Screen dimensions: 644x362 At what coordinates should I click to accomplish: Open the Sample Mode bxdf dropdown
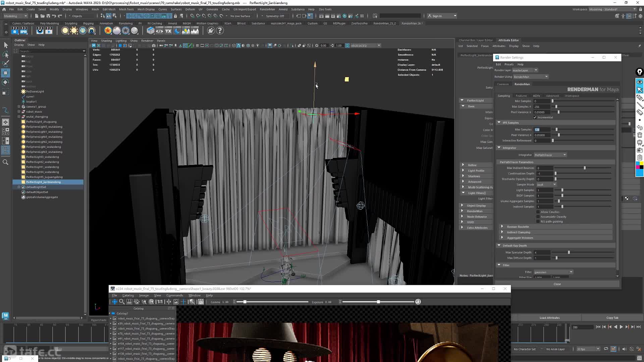546,185
